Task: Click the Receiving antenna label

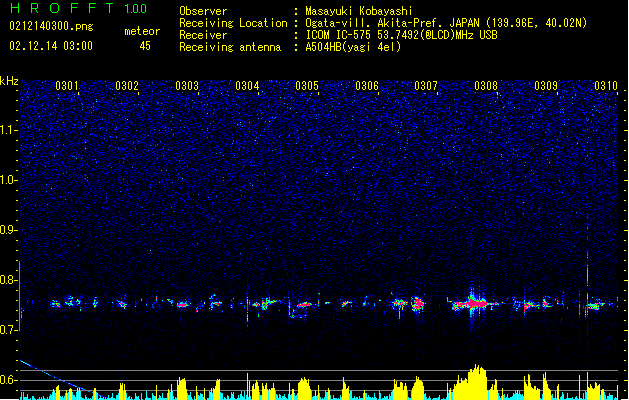Action: point(230,47)
